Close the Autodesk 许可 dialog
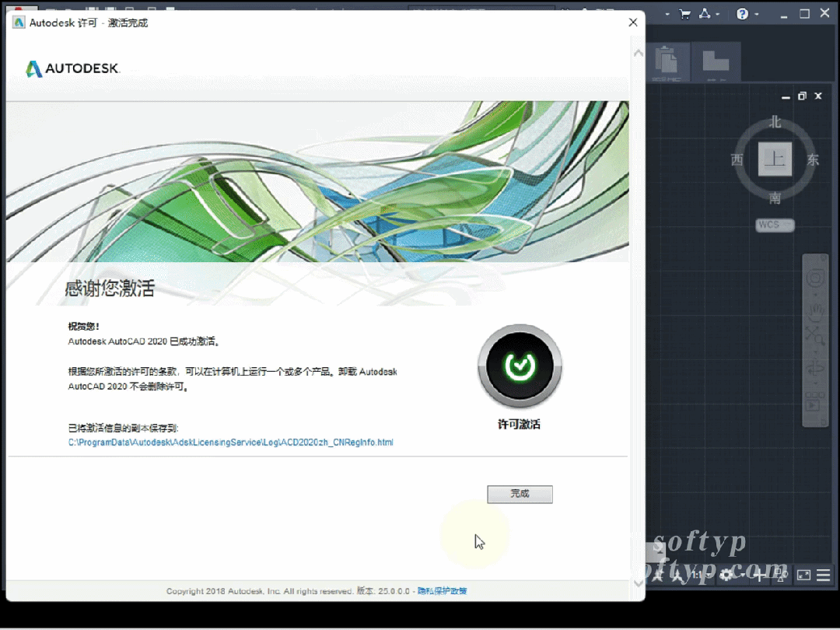Viewport: 840px width, 630px height. click(632, 23)
